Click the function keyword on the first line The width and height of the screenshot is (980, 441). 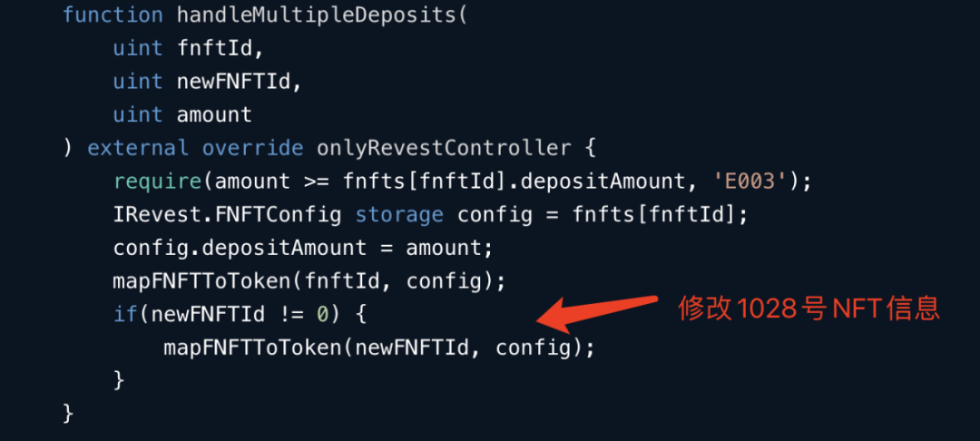pyautogui.click(x=113, y=15)
